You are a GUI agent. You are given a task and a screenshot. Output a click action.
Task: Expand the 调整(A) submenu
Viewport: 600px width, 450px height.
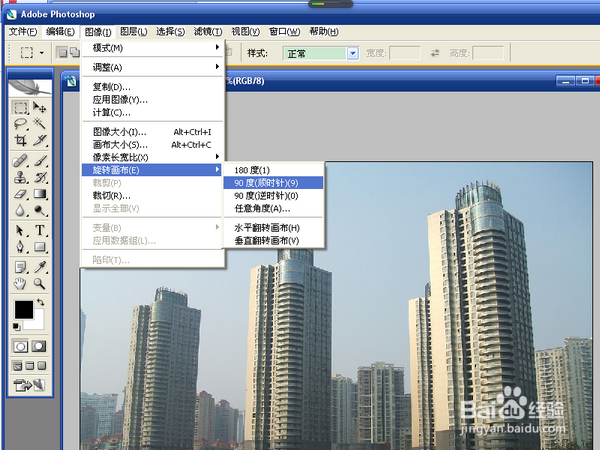(152, 67)
